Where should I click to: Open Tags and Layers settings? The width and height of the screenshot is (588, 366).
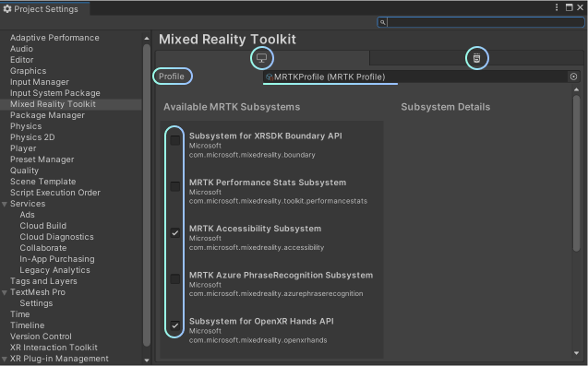pyautogui.click(x=43, y=281)
